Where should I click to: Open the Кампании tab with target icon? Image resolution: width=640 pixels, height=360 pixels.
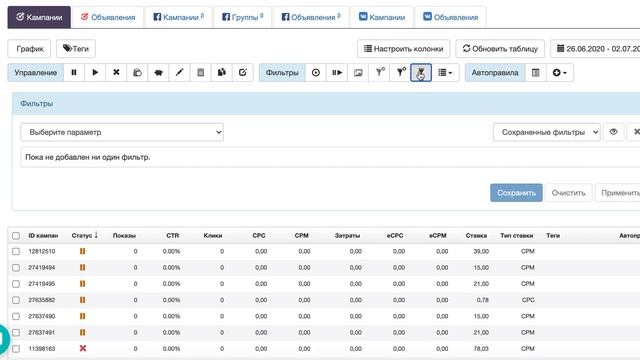[39, 17]
